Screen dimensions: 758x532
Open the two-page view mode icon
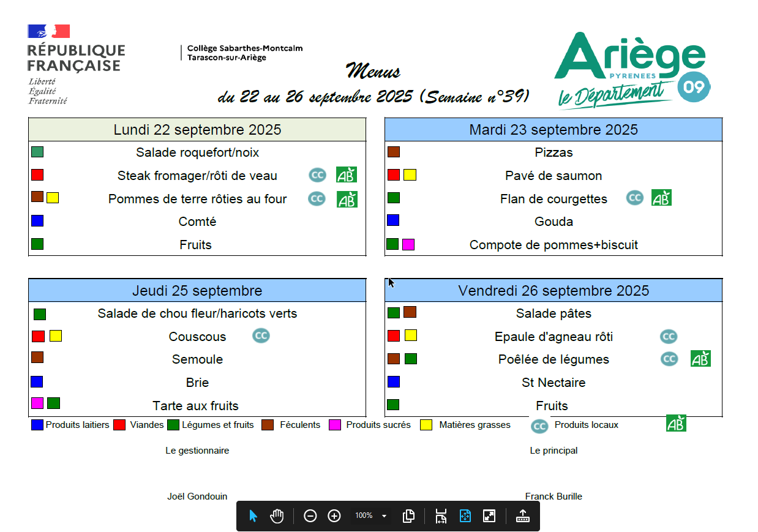click(x=409, y=516)
